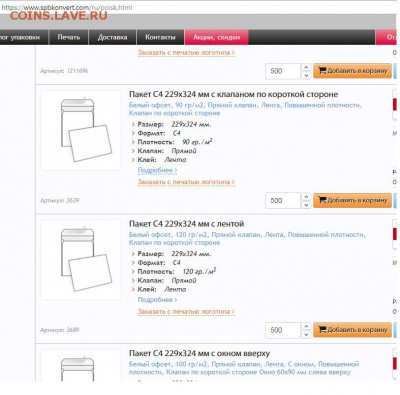400x395 pixels.
Task: Open the Доставка menu item
Action: tap(112, 37)
